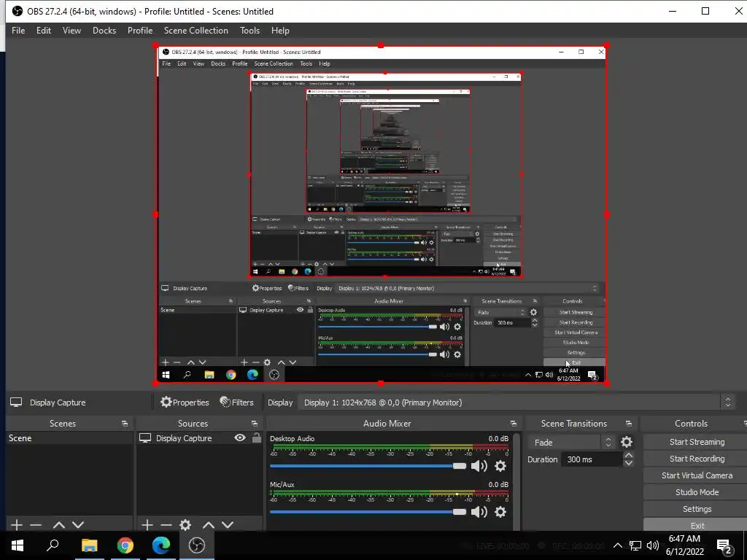Pop out the Scene Transitions dock
The width and height of the screenshot is (747, 560).
[628, 424]
